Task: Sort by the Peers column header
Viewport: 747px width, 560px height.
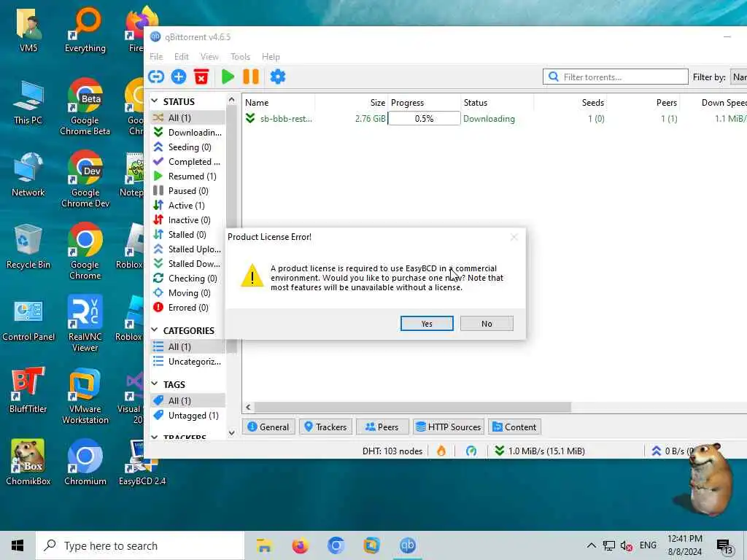Action: [643, 102]
